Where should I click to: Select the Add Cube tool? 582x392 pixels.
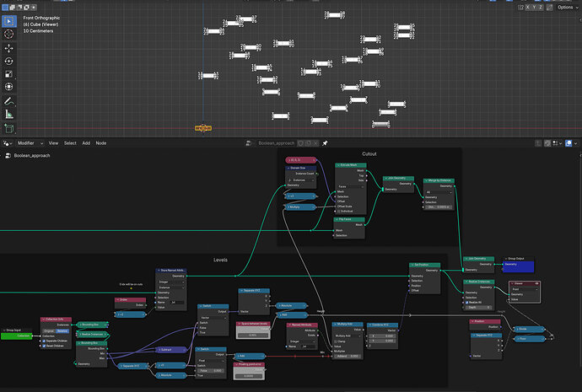point(9,128)
